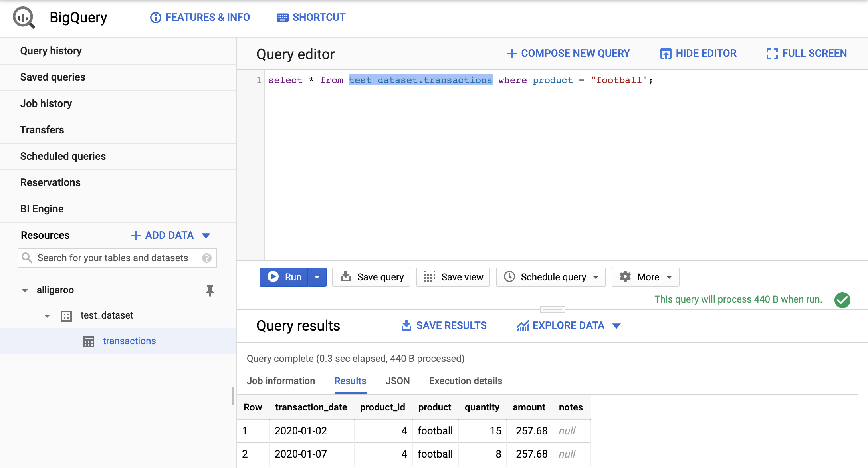Open the More settings dropdown
This screenshot has width=868, height=468.
[646, 277]
